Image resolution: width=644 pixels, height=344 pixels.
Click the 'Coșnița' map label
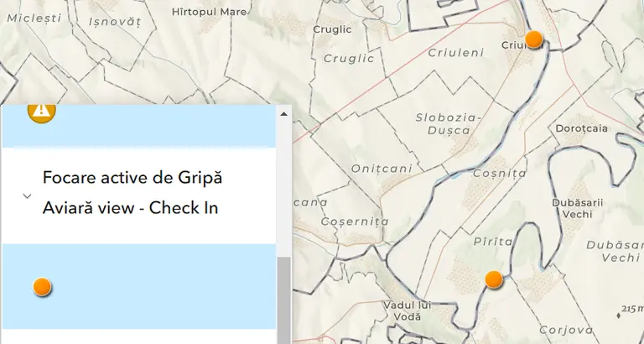tap(500, 174)
